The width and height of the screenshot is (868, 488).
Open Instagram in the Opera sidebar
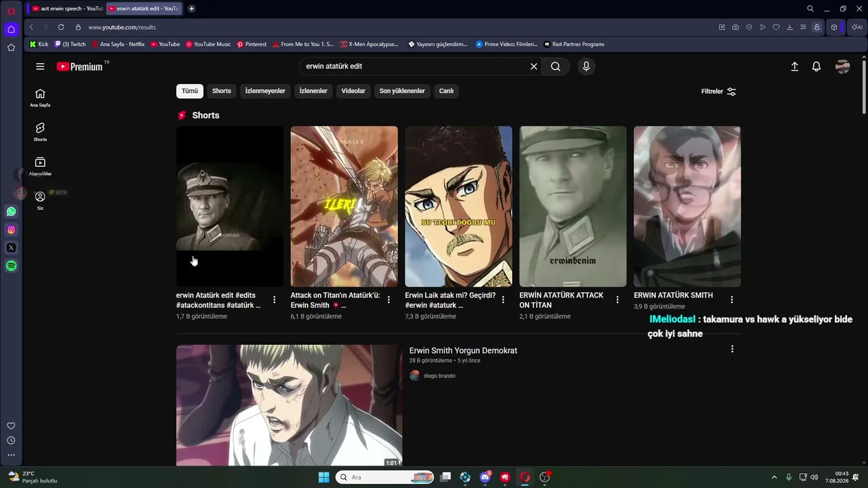point(12,230)
